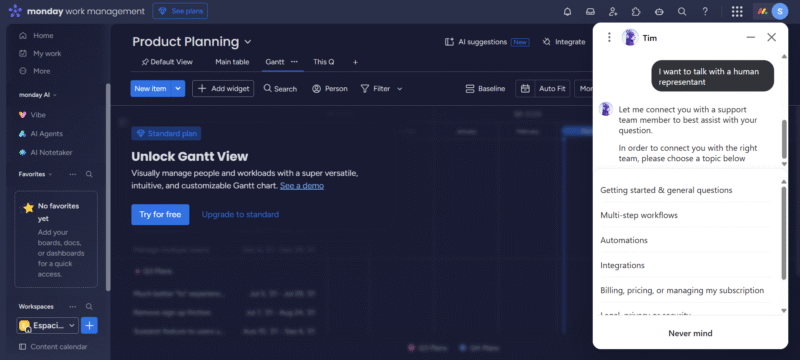Image resolution: width=800 pixels, height=360 pixels.
Task: Open AI Notetaker in sidebar
Action: pyautogui.click(x=51, y=152)
